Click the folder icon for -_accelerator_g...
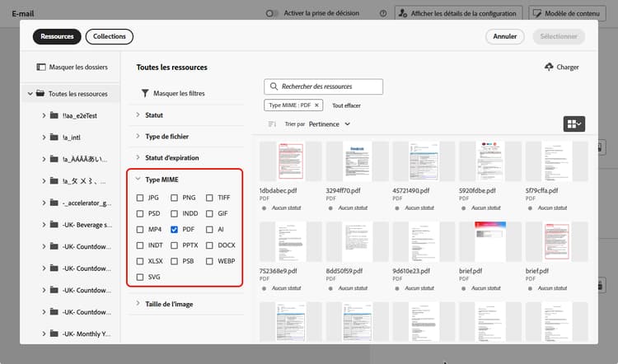This screenshot has width=618, height=364. point(54,203)
